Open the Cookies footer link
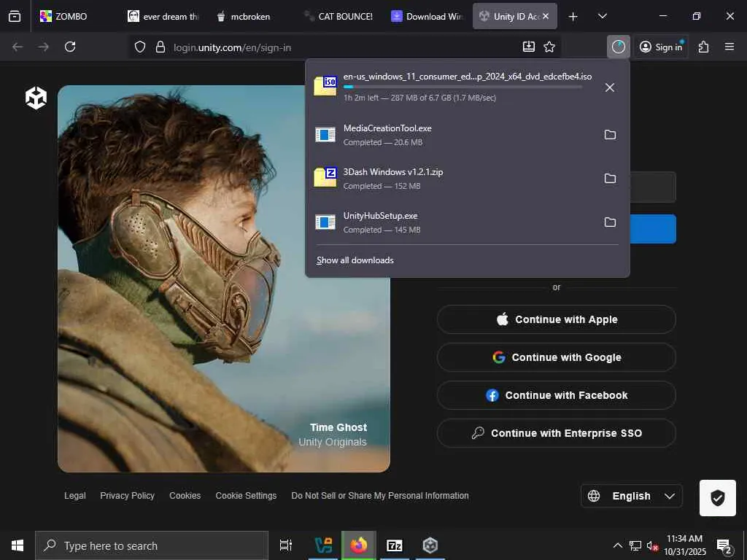This screenshot has width=747, height=560. tap(185, 496)
